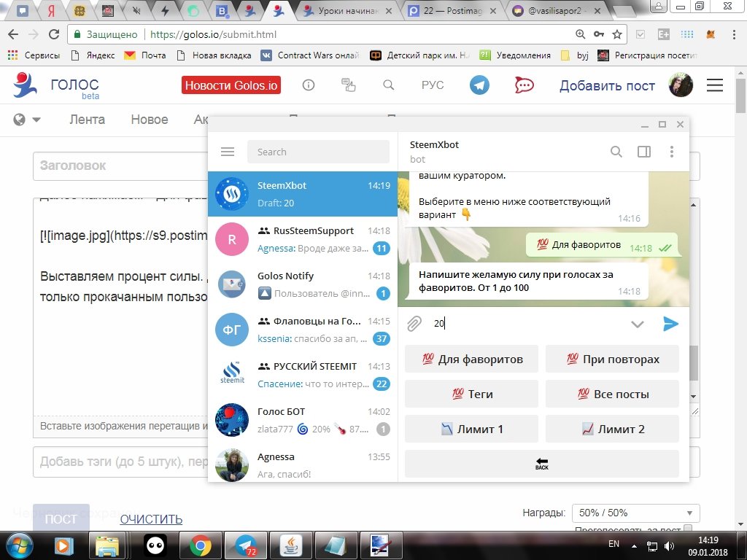Open the red Golos chat bubble icon
The width and height of the screenshot is (747, 560).
click(524, 85)
